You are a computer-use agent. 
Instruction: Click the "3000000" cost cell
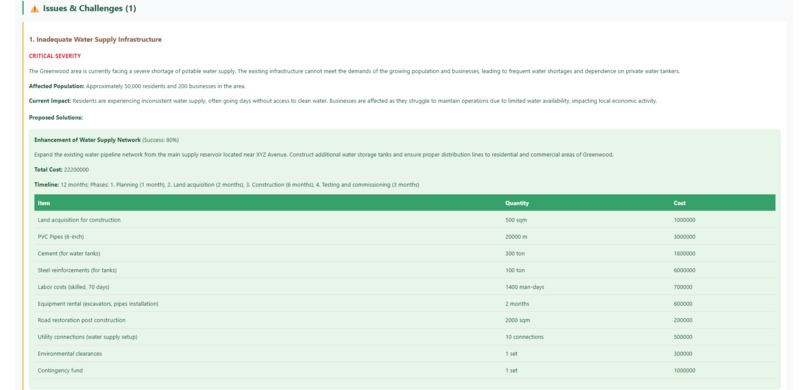click(x=685, y=237)
